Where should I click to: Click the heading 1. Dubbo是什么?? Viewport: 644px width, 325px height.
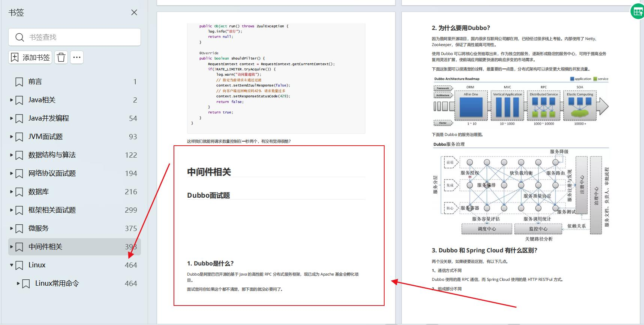[x=210, y=263]
